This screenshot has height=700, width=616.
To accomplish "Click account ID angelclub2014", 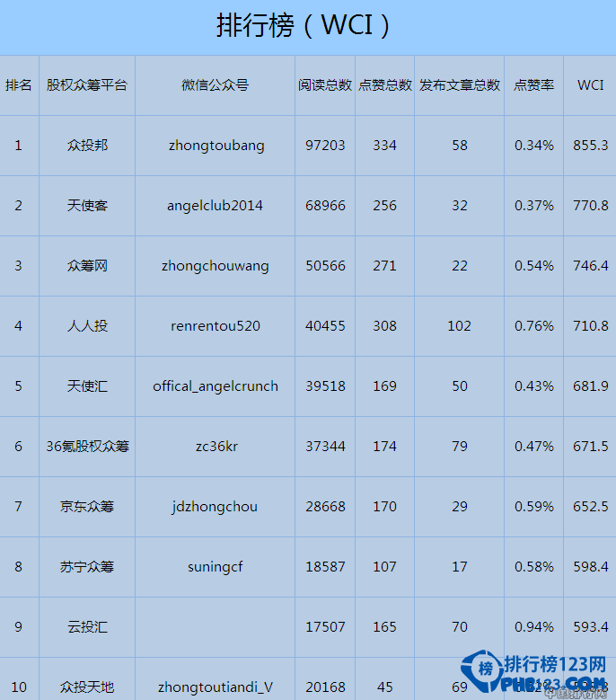I will 215,206.
